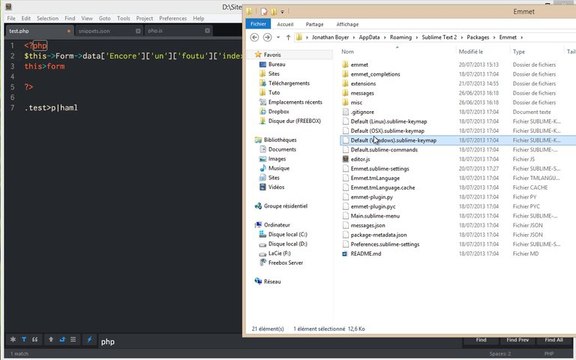Close the snippets.json tab
The image size is (576, 360).
138,31
